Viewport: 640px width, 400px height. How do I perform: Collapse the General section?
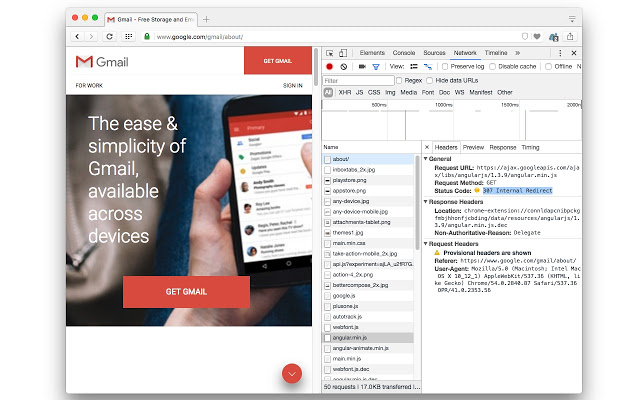pyautogui.click(x=426, y=159)
